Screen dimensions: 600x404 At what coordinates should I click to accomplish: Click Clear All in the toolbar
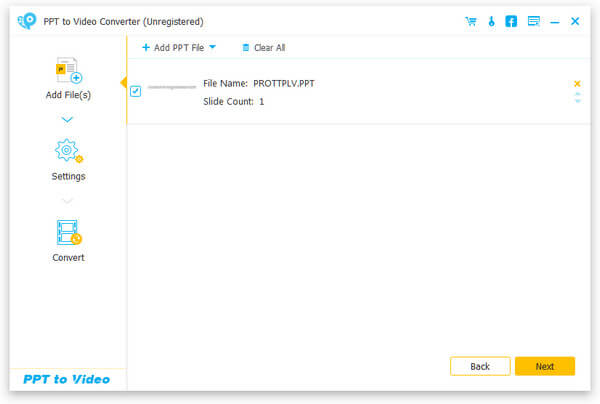[263, 47]
